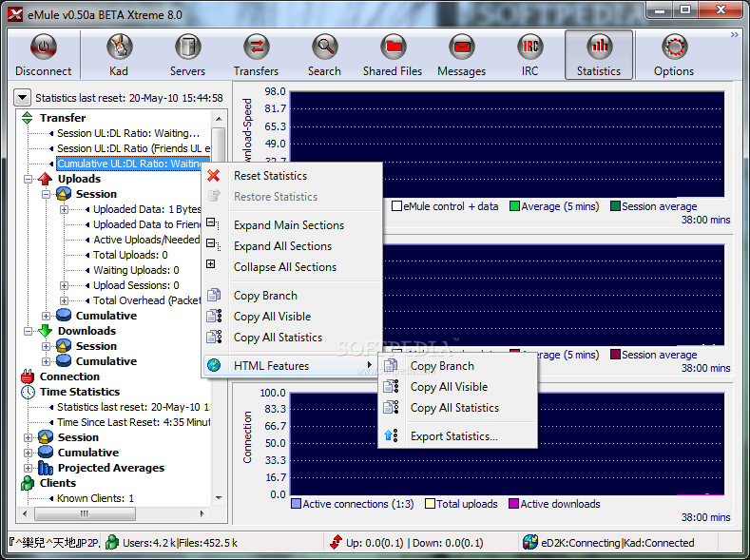Select the Waiting Uploads: 0 row
This screenshot has width=750, height=560.
[136, 270]
